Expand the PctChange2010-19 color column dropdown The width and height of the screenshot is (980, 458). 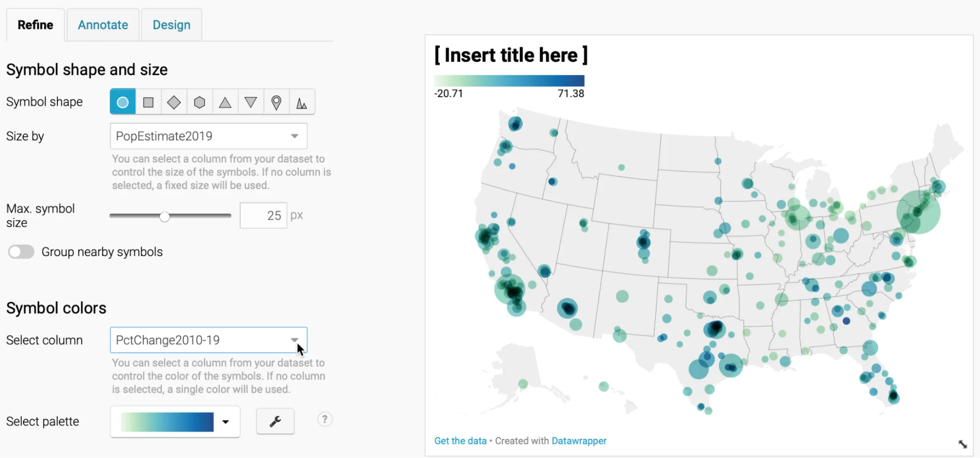pyautogui.click(x=208, y=340)
